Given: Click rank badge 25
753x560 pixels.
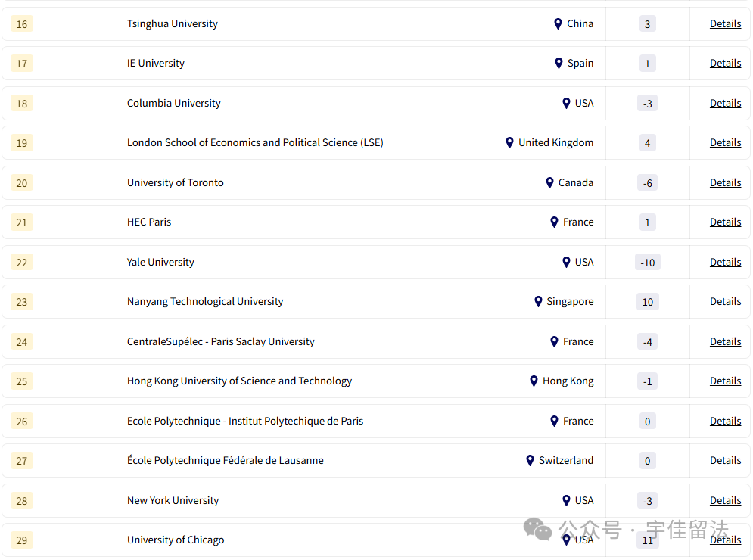Looking at the screenshot, I should pos(22,381).
